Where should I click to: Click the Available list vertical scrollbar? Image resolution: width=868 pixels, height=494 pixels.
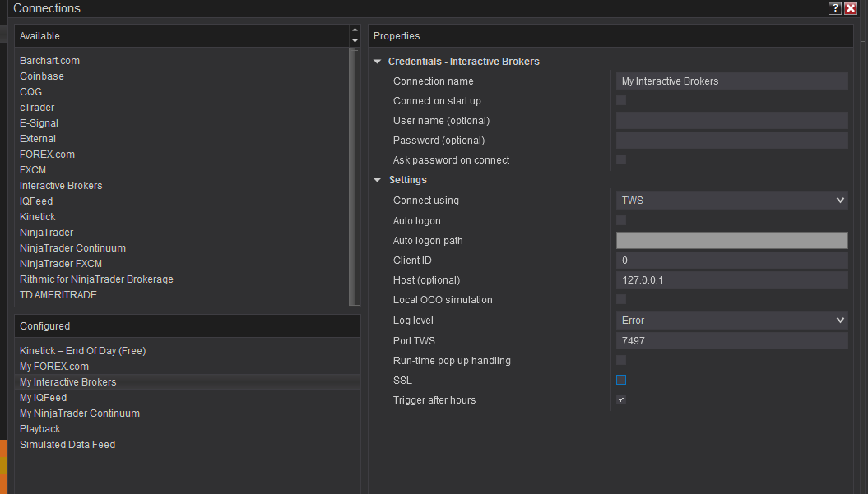(355, 176)
